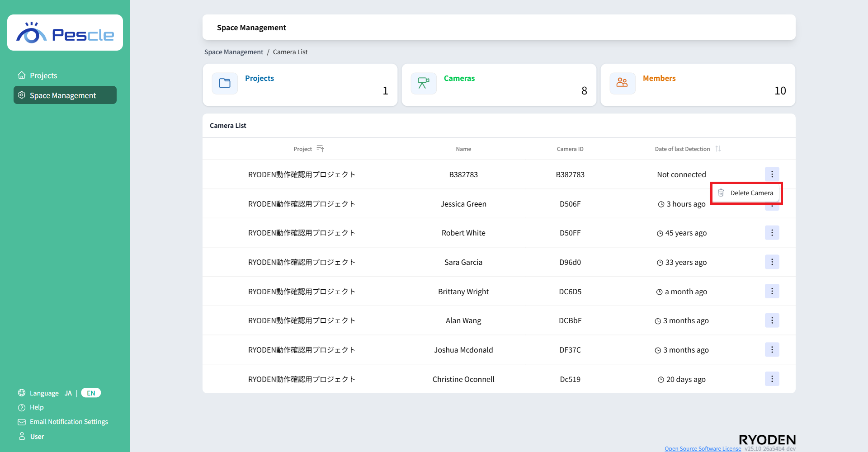Click the home icon beside Projects
The image size is (868, 452).
coord(22,75)
